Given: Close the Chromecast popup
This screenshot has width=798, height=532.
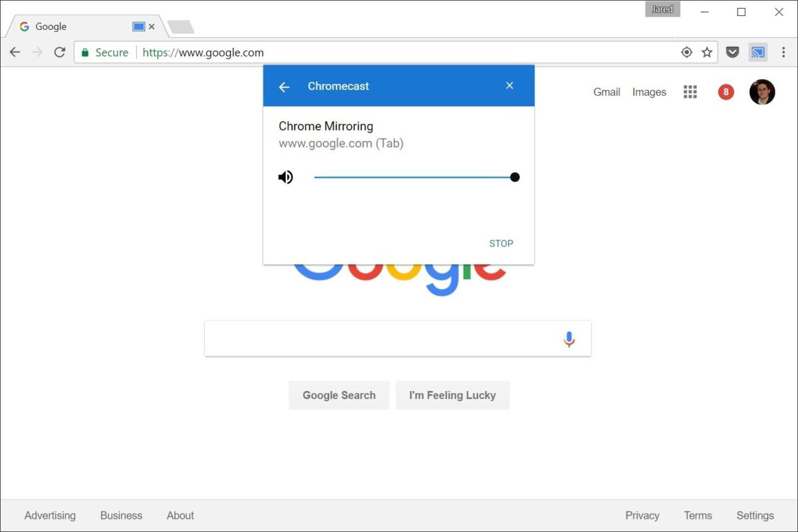Looking at the screenshot, I should pyautogui.click(x=509, y=86).
